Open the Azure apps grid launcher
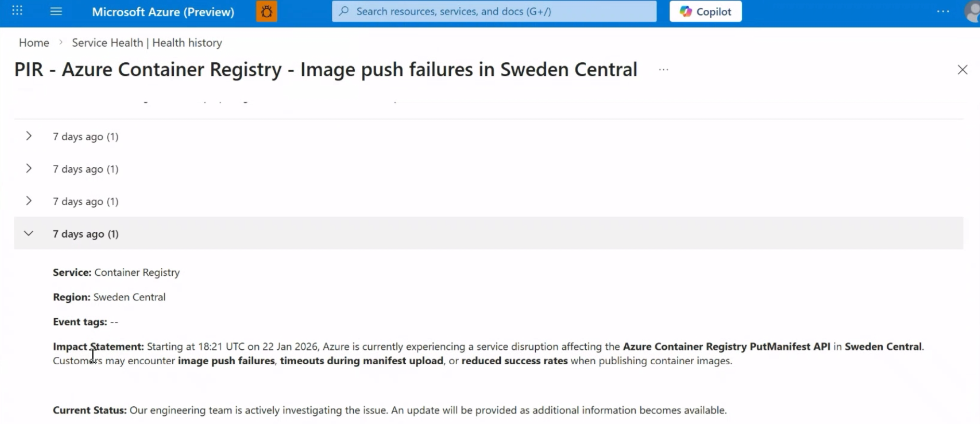 click(17, 11)
